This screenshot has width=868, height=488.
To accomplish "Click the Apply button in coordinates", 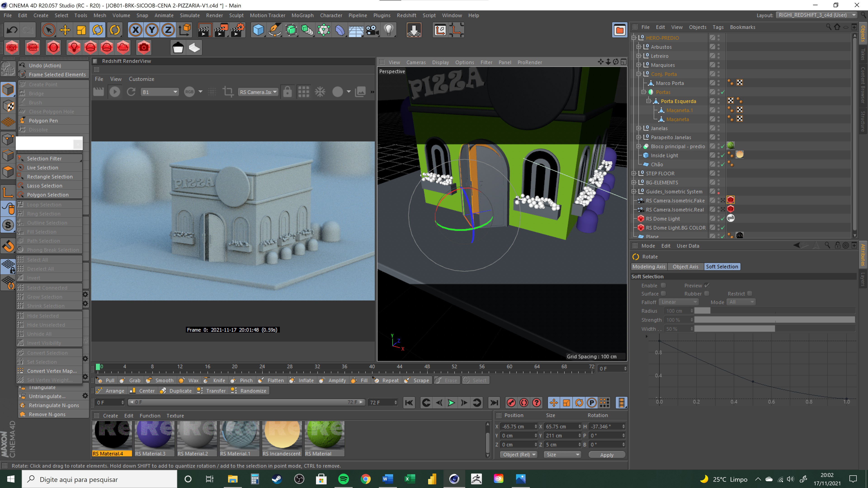I will (606, 455).
